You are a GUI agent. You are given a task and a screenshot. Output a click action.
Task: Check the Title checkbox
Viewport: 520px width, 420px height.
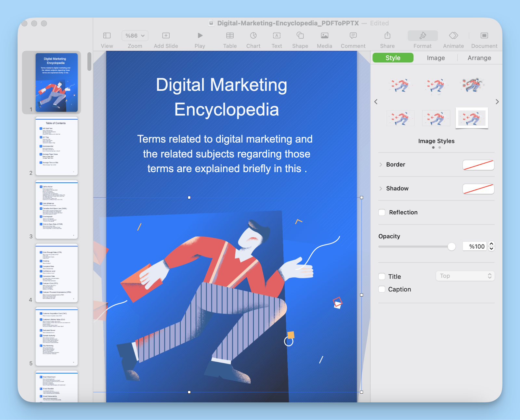click(382, 276)
